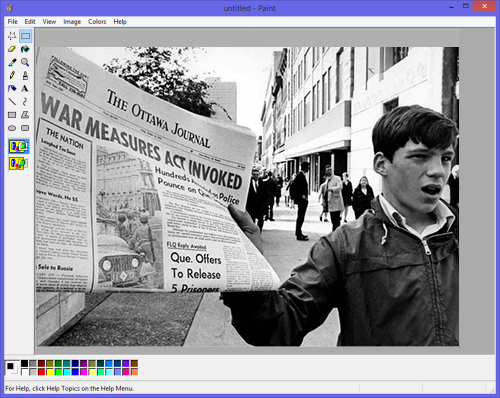Click the Paint app icon in title bar
Screen dimensions: 500x398
(9, 8)
